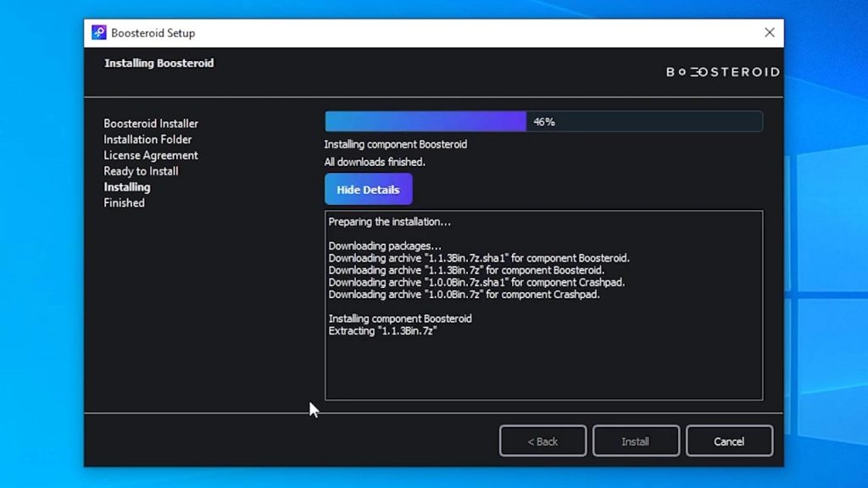Click the 46% progress label
Image resolution: width=868 pixels, height=488 pixels.
click(x=544, y=122)
